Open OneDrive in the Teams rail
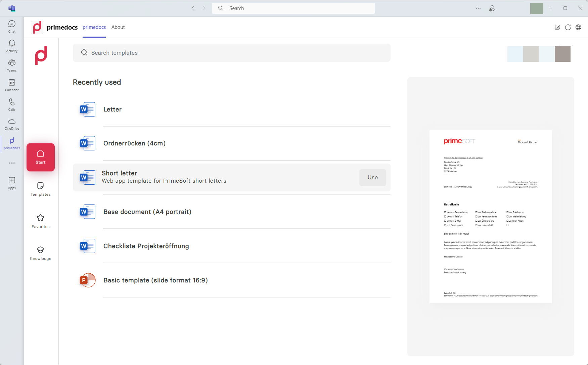 pos(12,124)
